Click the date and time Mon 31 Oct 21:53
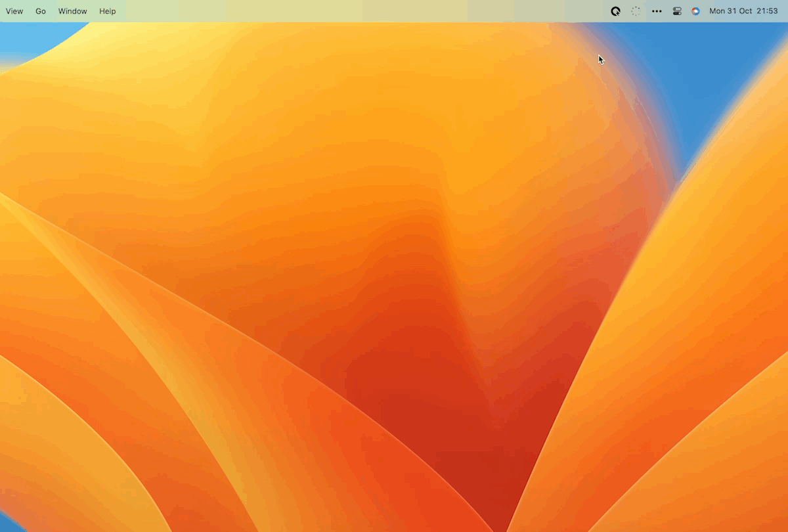 pos(743,11)
